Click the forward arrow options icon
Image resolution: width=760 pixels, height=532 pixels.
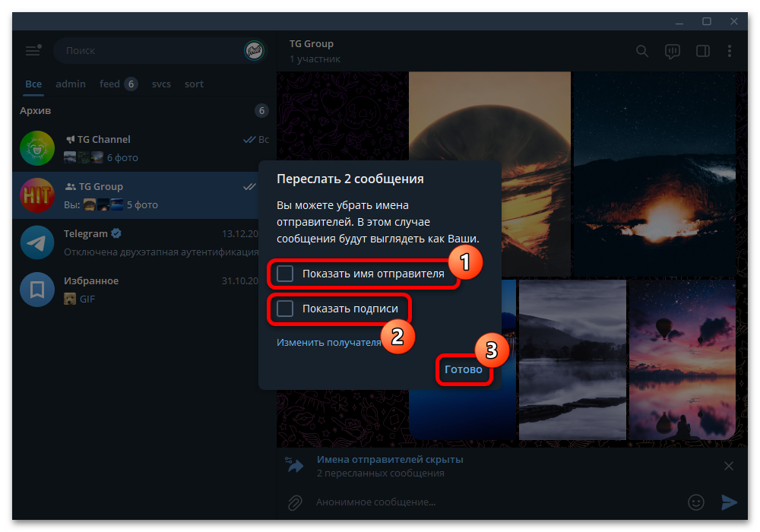pyautogui.click(x=294, y=464)
